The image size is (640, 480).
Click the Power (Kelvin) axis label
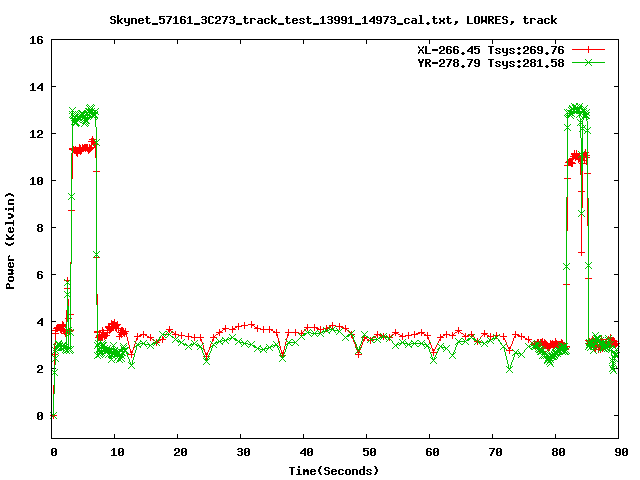tap(10, 241)
